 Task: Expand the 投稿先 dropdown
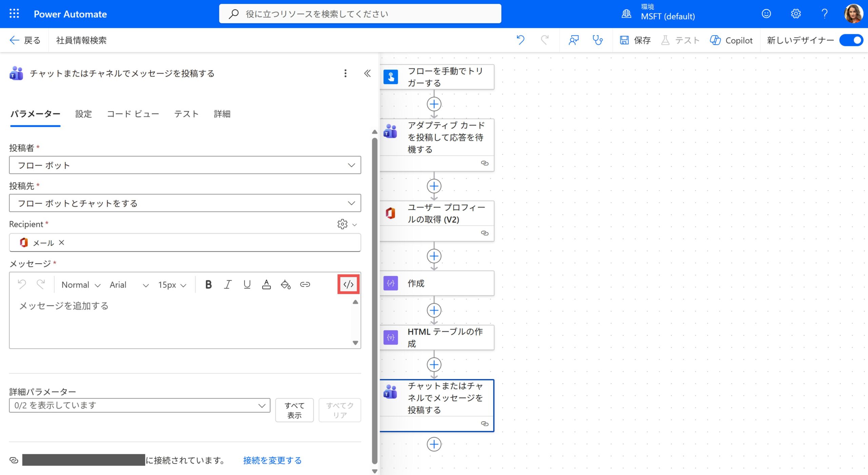(x=185, y=203)
